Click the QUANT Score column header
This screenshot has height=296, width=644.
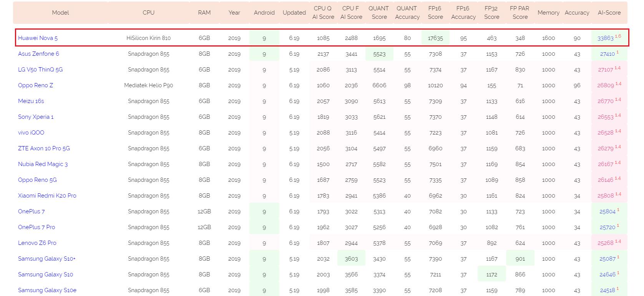point(379,13)
